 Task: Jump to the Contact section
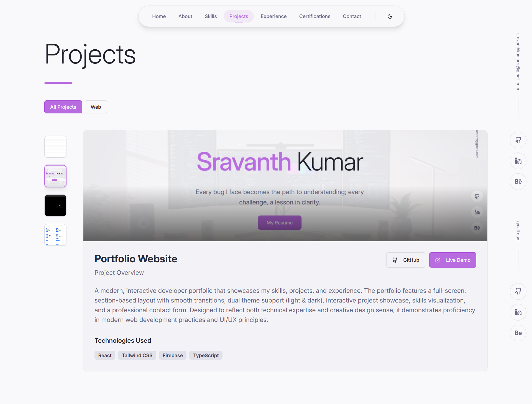(x=352, y=16)
